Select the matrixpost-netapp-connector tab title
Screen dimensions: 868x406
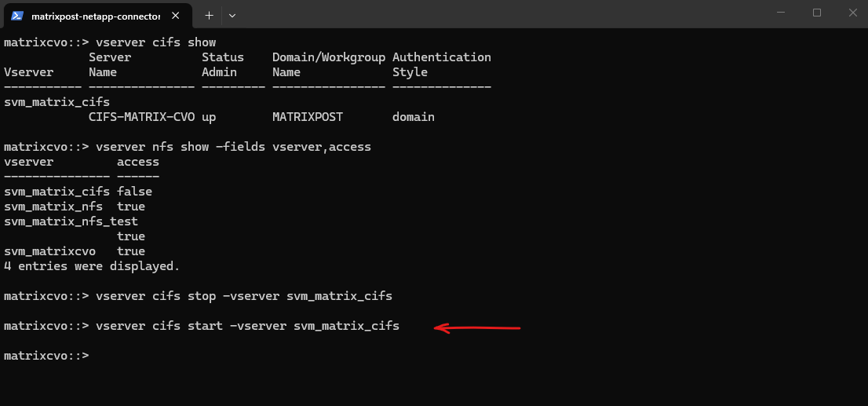click(x=96, y=16)
